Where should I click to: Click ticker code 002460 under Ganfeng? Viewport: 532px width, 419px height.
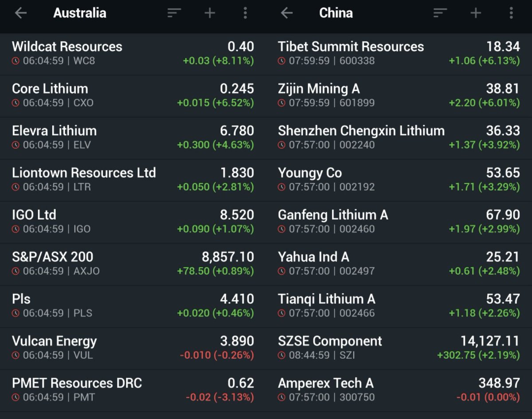click(357, 229)
